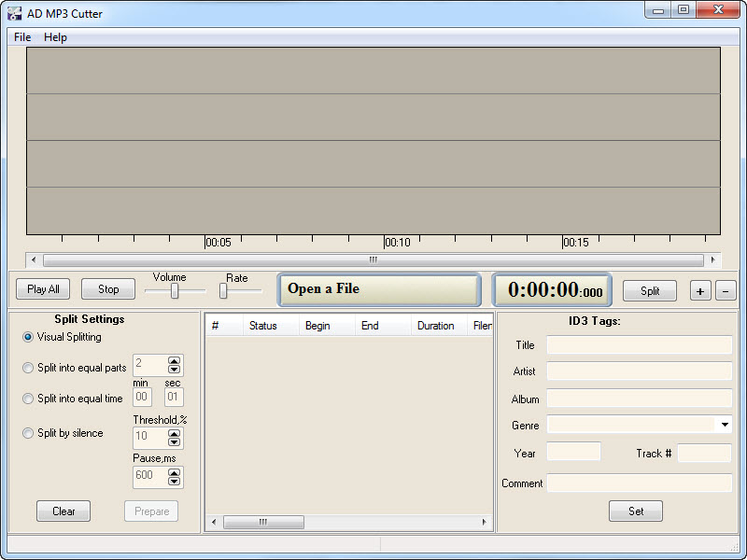The width and height of the screenshot is (747, 560).
Task: Click the Set button for ID3 tags
Action: [635, 511]
